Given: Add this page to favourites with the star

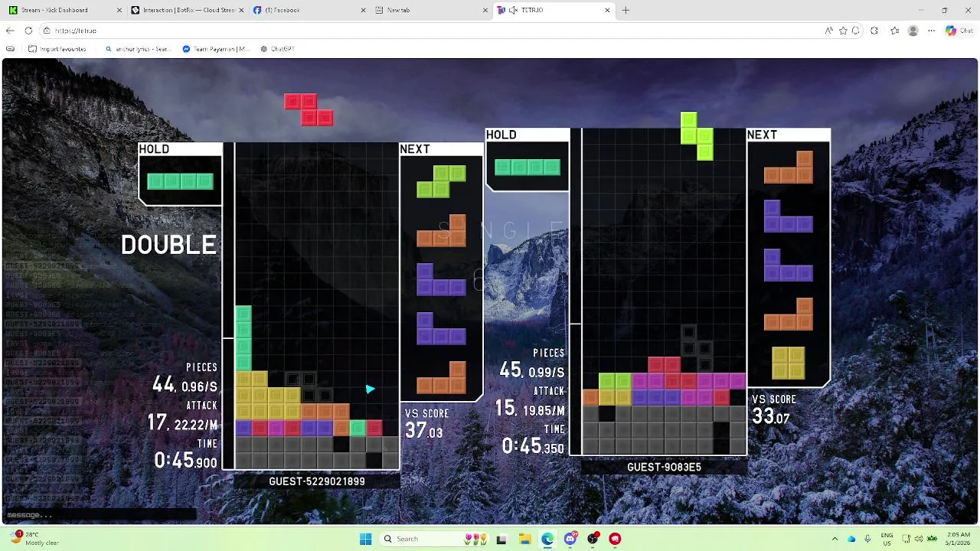Looking at the screenshot, I should tap(843, 31).
